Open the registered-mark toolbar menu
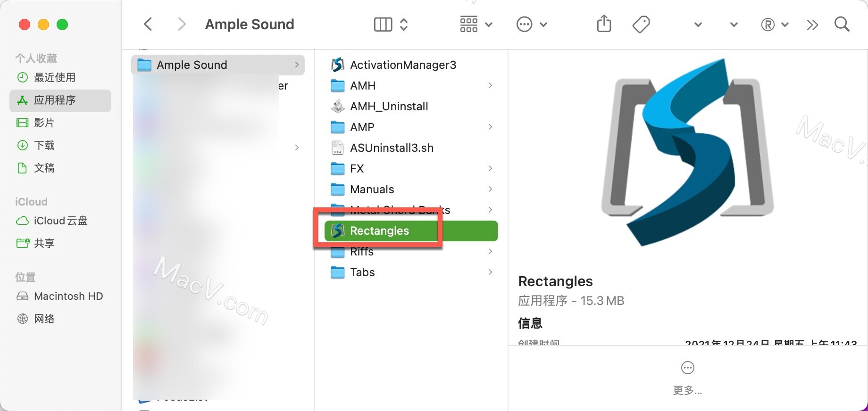 774,25
